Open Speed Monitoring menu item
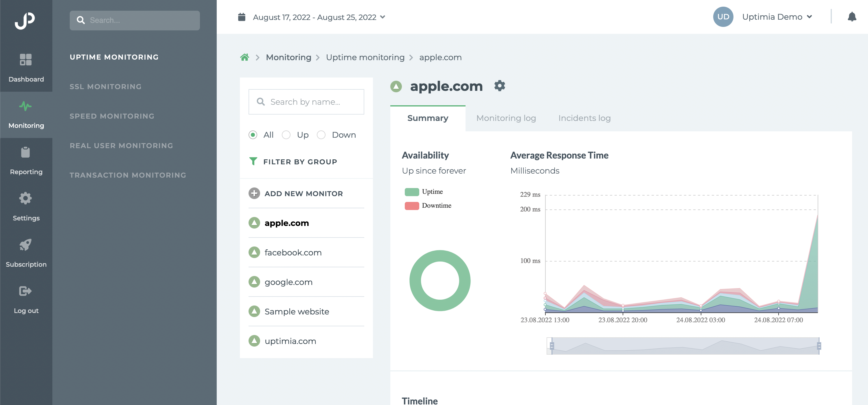The width and height of the screenshot is (868, 405). pos(112,116)
